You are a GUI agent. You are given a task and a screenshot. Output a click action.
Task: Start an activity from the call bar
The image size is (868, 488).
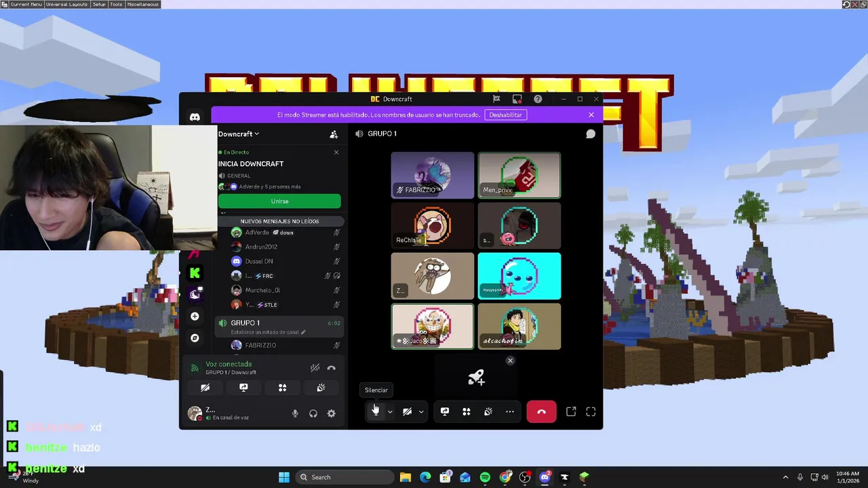click(x=467, y=411)
